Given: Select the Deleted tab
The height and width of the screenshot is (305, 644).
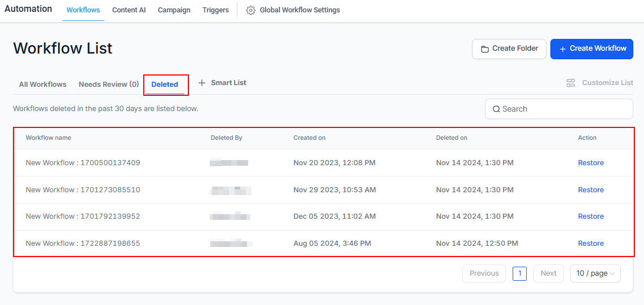Looking at the screenshot, I should coord(165,85).
